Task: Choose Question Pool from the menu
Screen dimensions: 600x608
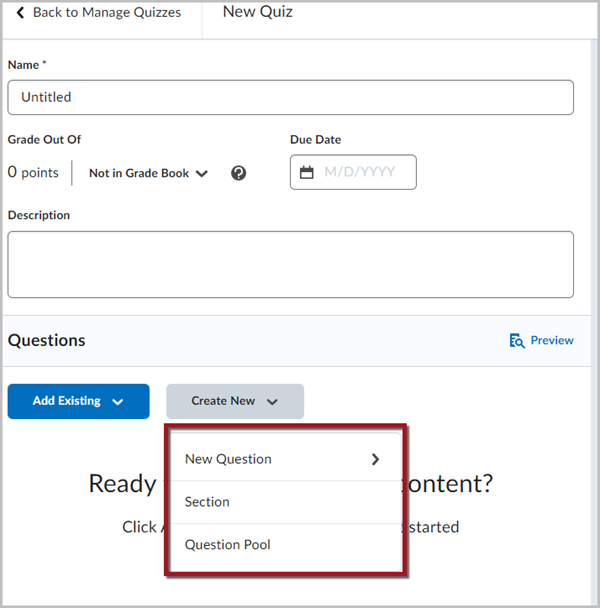Action: pyautogui.click(x=286, y=545)
